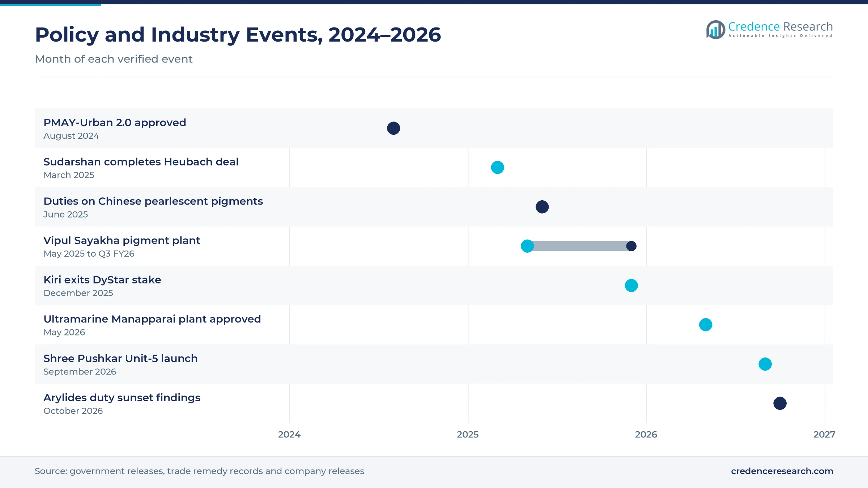Select the title Policy and Industry Events

pyautogui.click(x=238, y=35)
